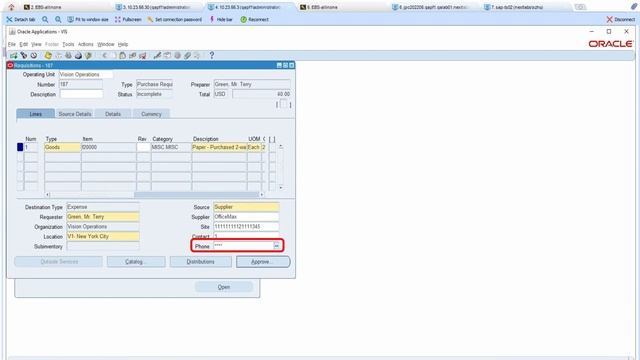Click the New record toolbar icon
The height and width of the screenshot is (360, 640).
click(x=14, y=56)
